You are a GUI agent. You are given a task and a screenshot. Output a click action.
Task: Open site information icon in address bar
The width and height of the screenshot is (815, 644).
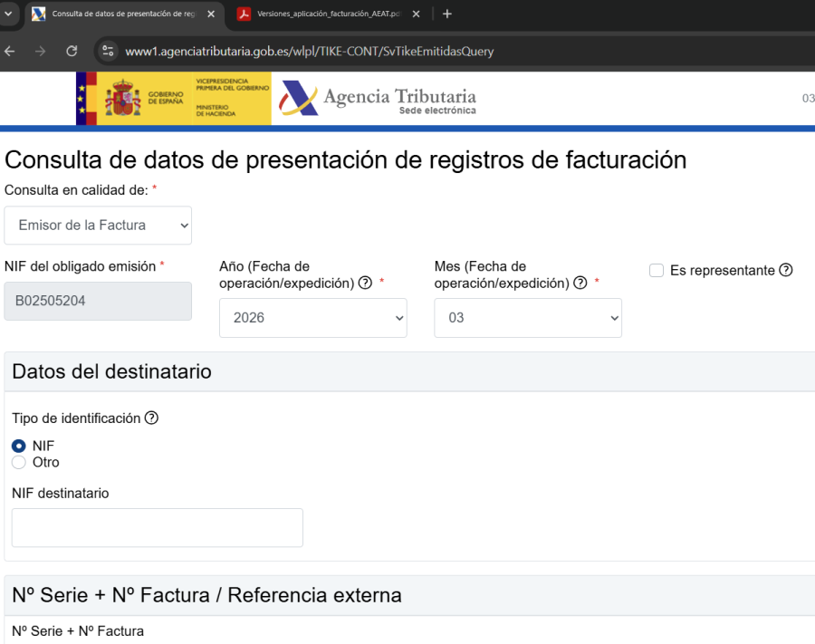pyautogui.click(x=108, y=51)
